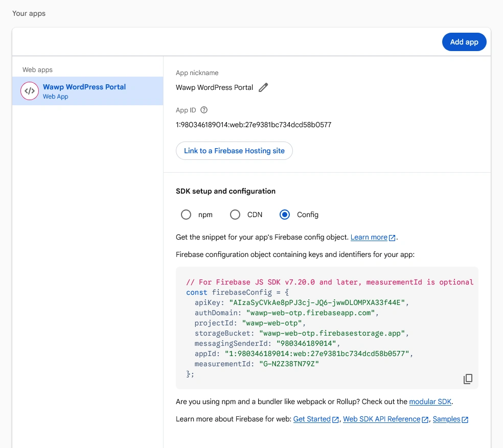Click the "Wawp WordPress Portal" nickname text
The image size is (503, 448).
point(214,87)
